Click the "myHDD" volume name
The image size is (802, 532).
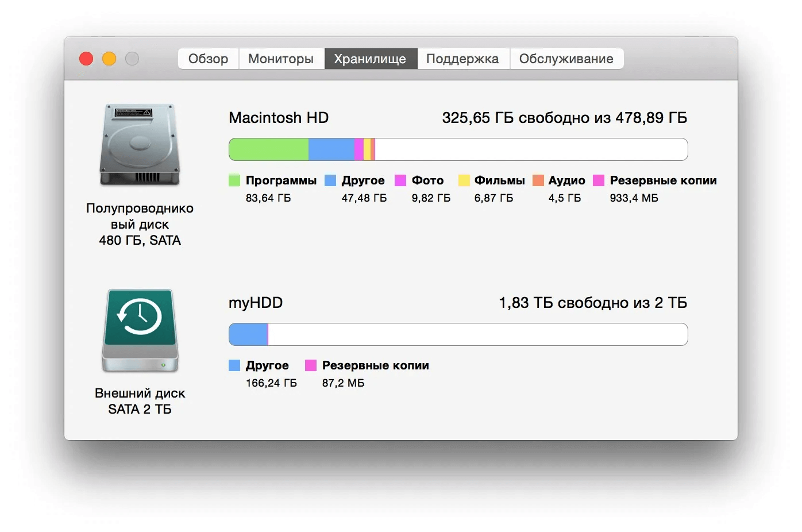tap(256, 303)
